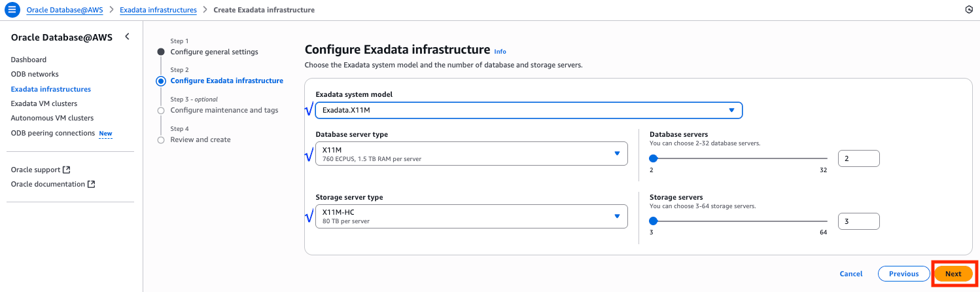980x292 pixels.
Task: Click the Step 2 active circle indicator
Action: (161, 81)
